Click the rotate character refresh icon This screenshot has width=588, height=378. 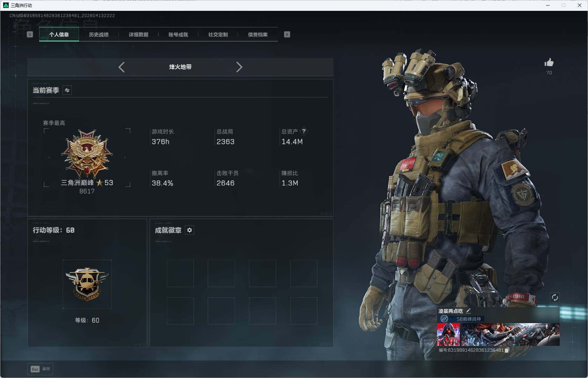(555, 297)
